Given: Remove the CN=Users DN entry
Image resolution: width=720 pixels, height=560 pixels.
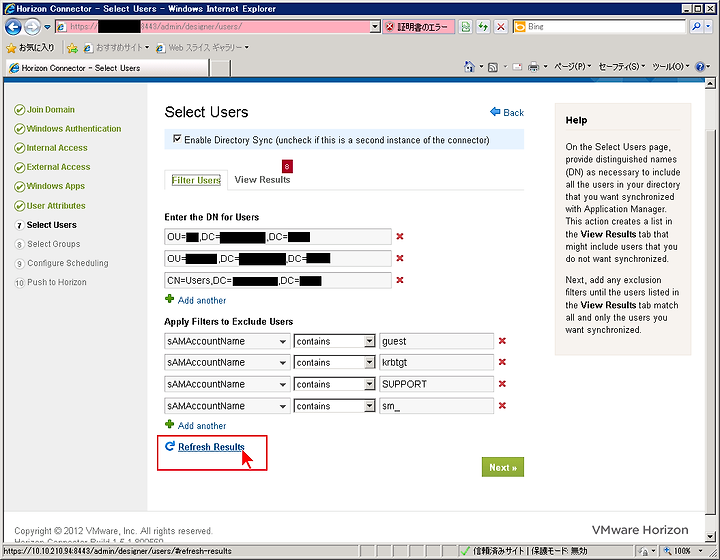Looking at the screenshot, I should 400,280.
